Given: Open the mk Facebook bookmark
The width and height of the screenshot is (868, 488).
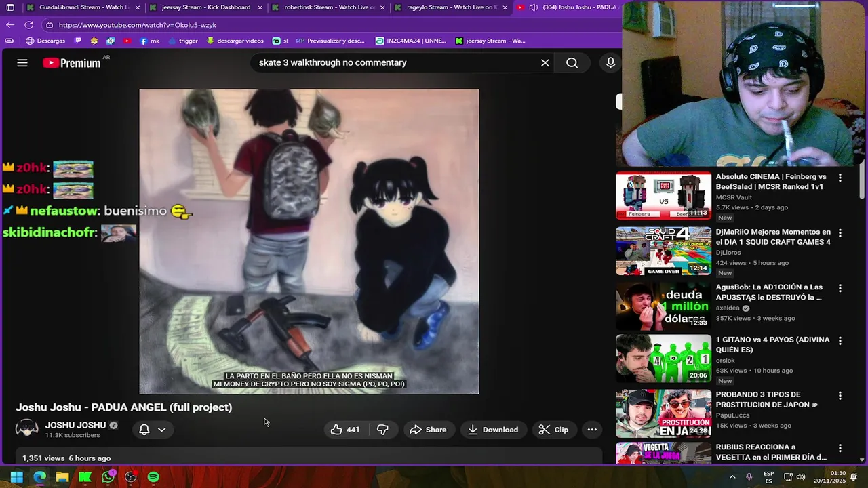Looking at the screenshot, I should (150, 41).
